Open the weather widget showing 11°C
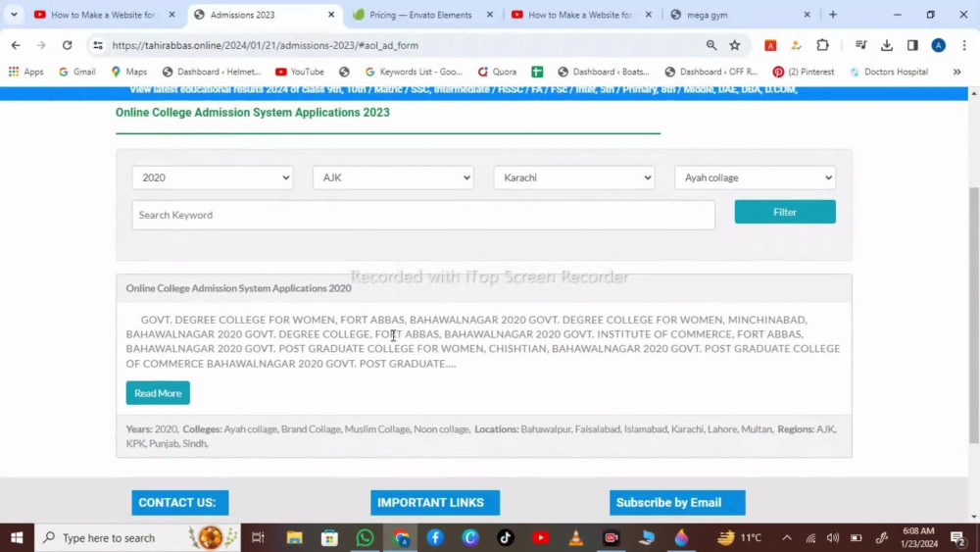 pos(740,537)
